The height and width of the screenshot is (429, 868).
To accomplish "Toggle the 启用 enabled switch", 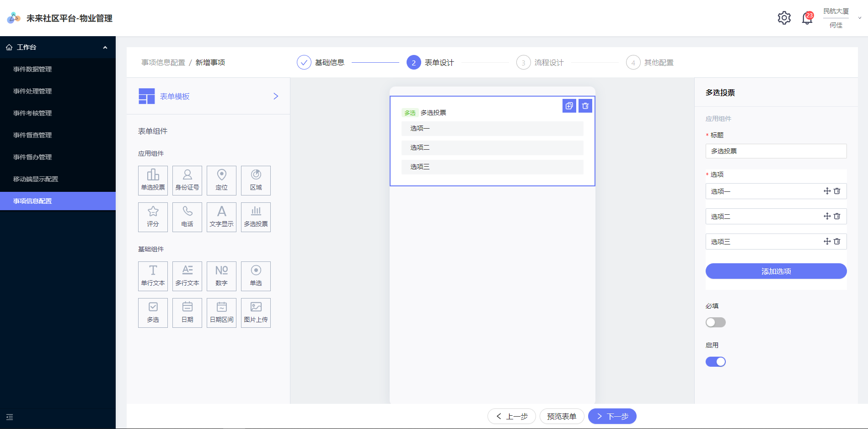I will coord(715,362).
